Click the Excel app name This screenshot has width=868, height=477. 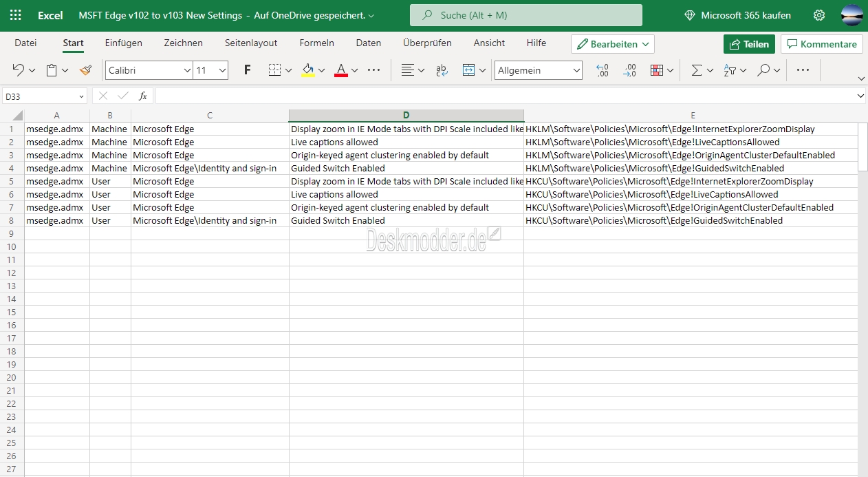tap(50, 15)
